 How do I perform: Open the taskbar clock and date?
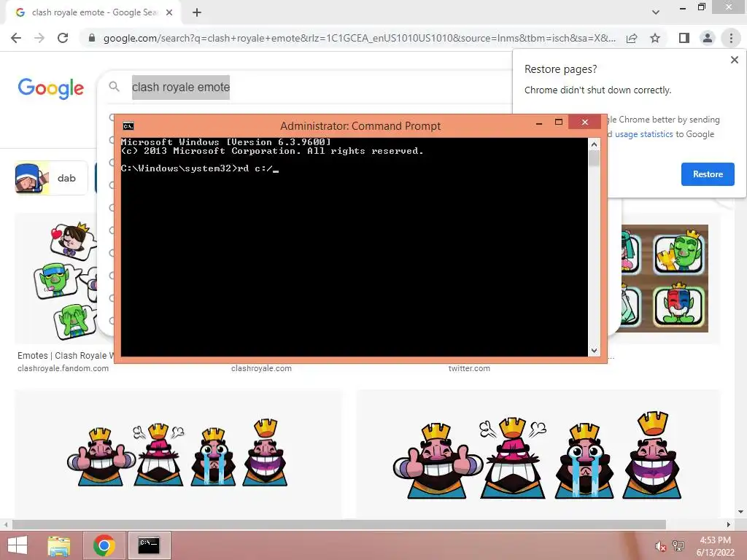[x=715, y=546]
